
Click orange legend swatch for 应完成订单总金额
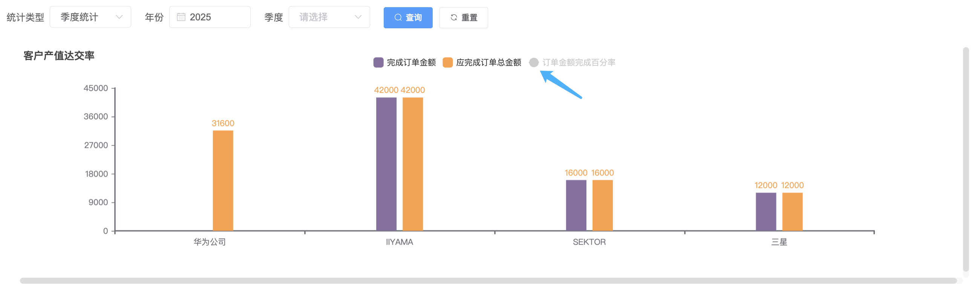click(x=447, y=63)
